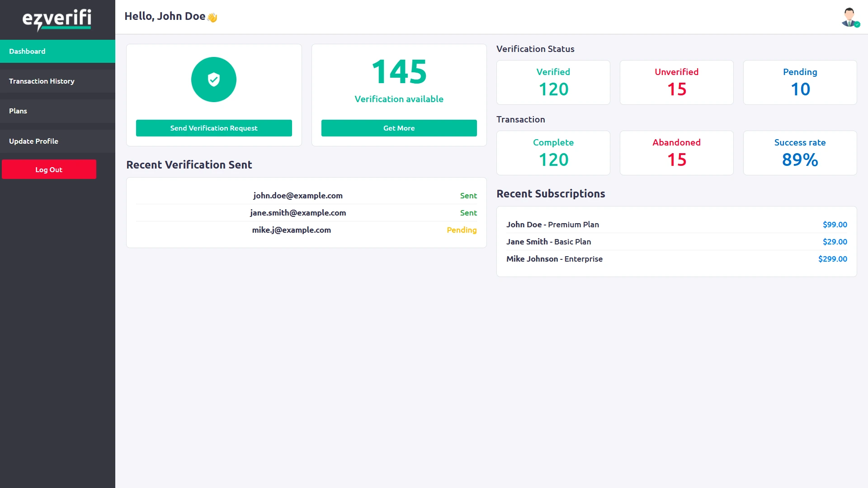
Task: Click the Hello, John Doe greeting
Action: (x=165, y=16)
